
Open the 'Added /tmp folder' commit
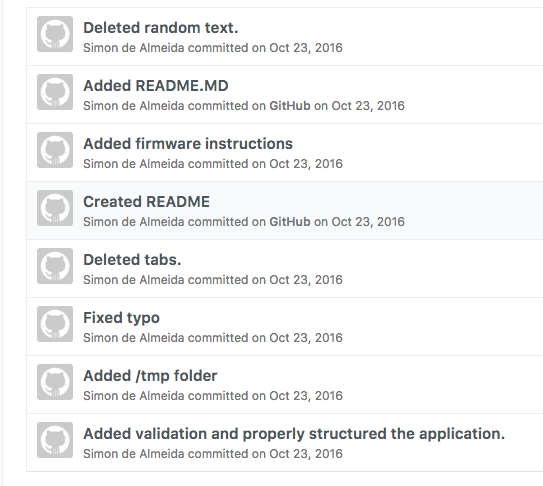(150, 376)
